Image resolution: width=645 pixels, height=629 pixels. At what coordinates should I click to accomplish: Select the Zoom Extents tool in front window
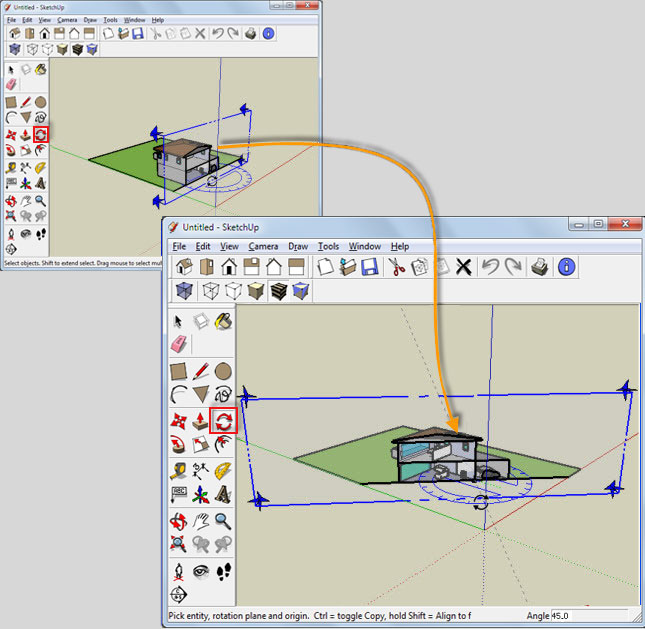click(x=179, y=544)
